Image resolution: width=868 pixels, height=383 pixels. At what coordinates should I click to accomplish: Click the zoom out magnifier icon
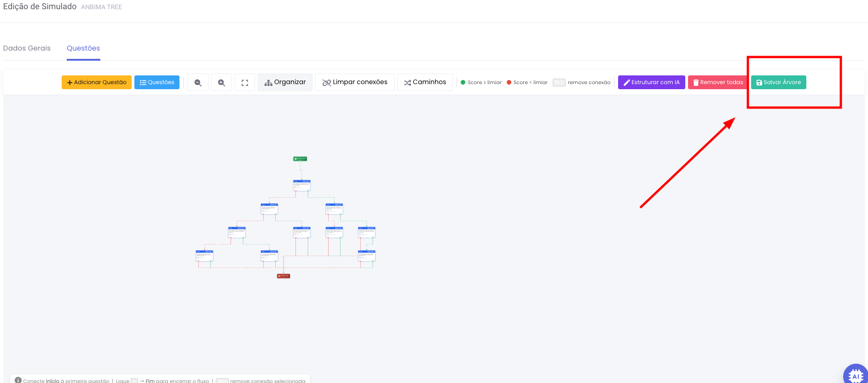coord(198,82)
